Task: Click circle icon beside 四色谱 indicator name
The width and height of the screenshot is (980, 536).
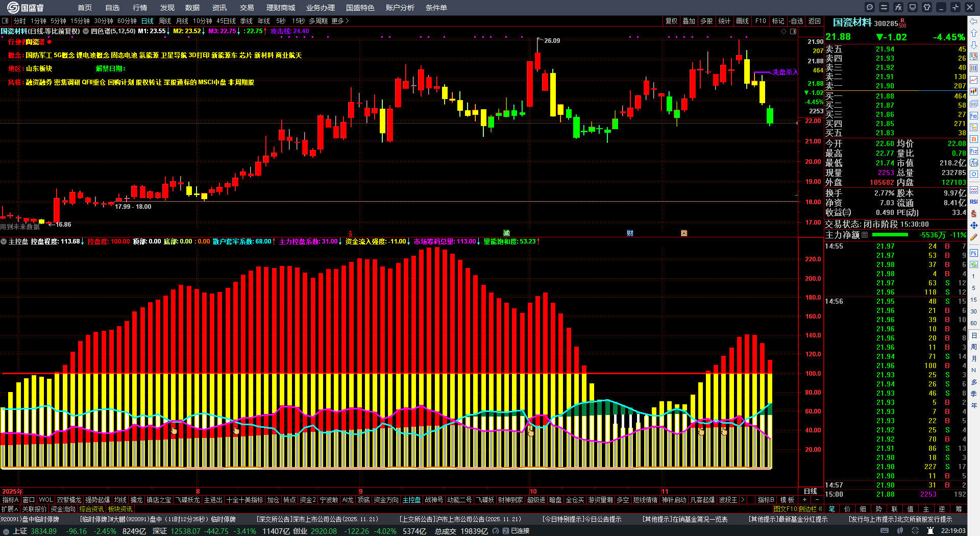Action: tap(86, 31)
